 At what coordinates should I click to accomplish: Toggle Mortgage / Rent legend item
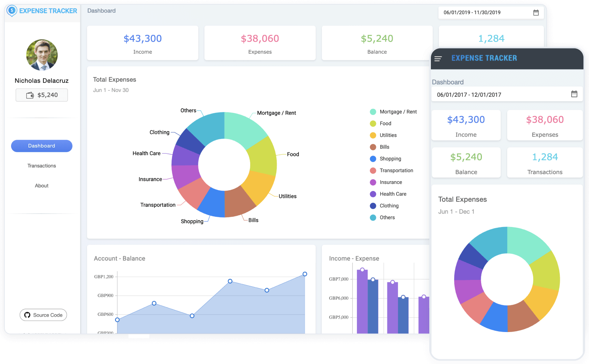(398, 112)
